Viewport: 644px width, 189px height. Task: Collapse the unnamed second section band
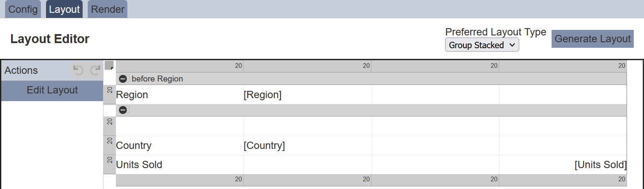(x=123, y=110)
